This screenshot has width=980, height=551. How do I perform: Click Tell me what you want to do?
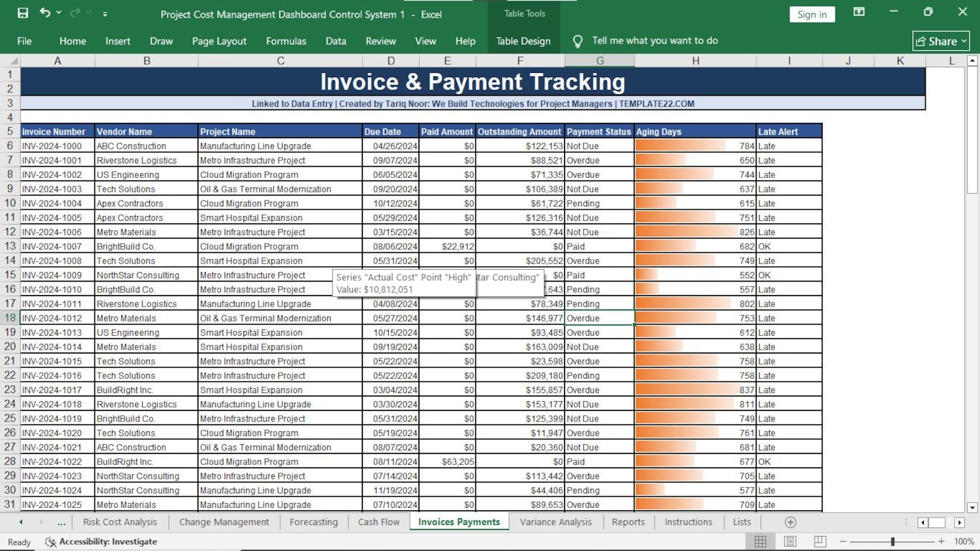tap(655, 41)
